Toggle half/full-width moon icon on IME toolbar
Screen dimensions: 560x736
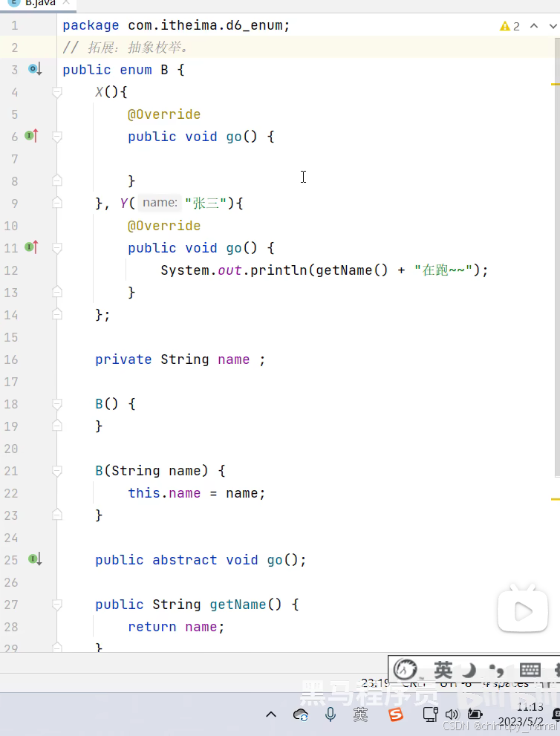coord(469,670)
